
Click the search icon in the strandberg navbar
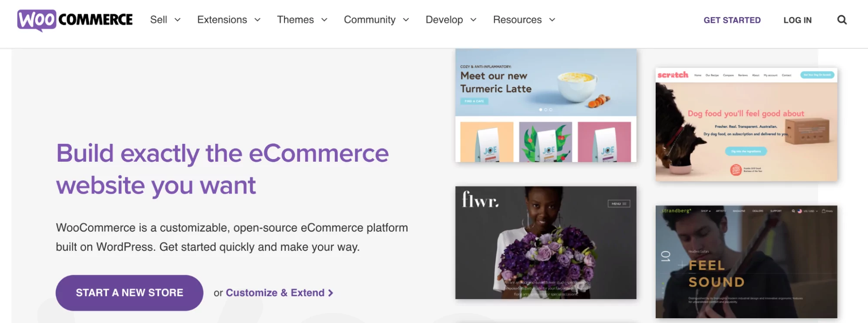point(794,211)
